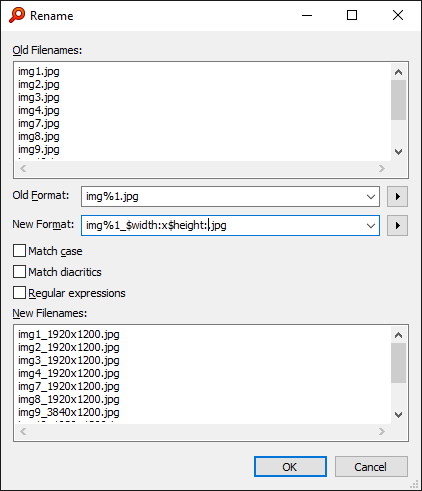Screen dimensions: 422x491
Task: Click down arrow of Old Filenames scrollbar
Action: (398, 152)
